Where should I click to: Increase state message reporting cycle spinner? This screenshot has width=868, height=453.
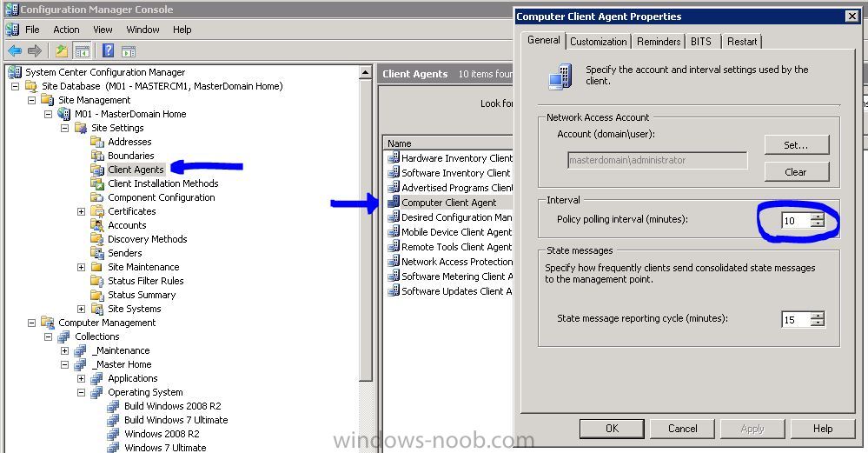[x=817, y=316]
